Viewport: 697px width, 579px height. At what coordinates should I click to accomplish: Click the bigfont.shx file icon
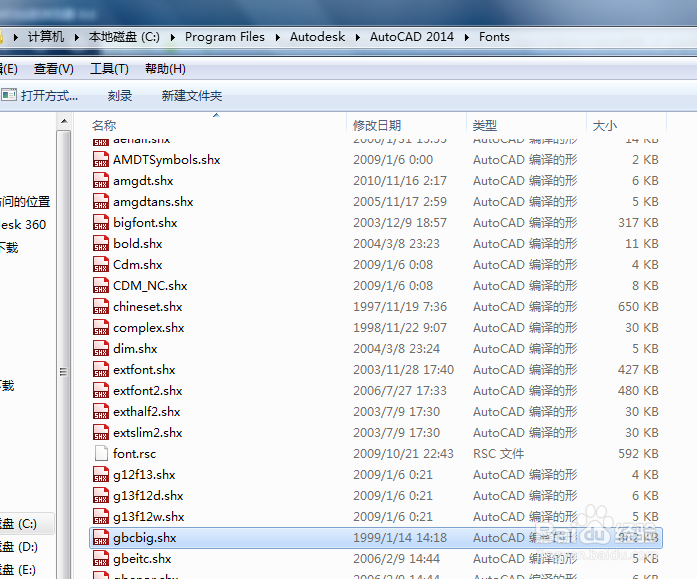click(101, 222)
